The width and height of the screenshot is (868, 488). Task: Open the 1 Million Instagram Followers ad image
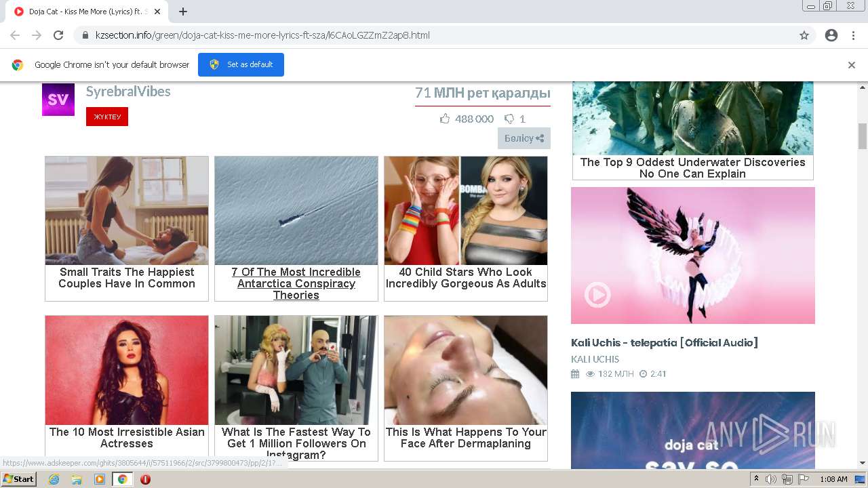296,370
